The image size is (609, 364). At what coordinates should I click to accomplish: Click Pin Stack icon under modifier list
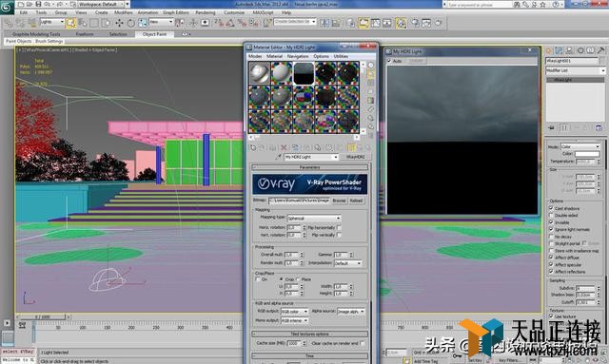click(x=552, y=127)
